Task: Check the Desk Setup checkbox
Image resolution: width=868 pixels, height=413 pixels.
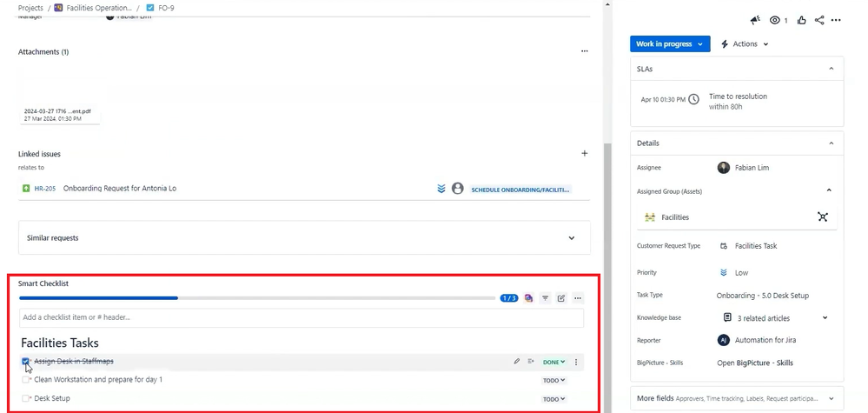Action: 25,398
